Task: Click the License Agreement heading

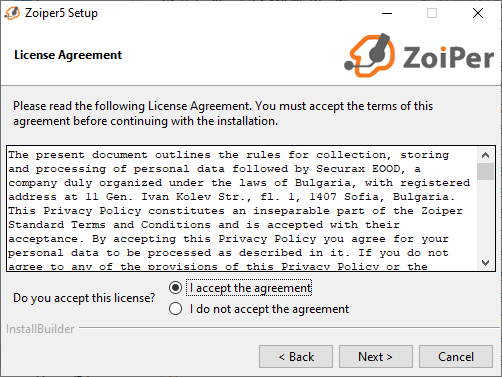Action: coord(68,55)
